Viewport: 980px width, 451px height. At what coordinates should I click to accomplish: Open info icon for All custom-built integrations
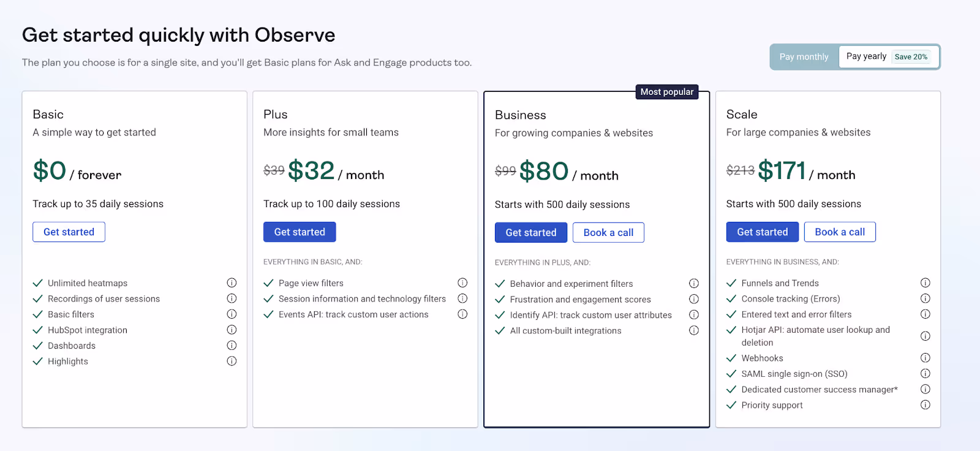pos(694,330)
